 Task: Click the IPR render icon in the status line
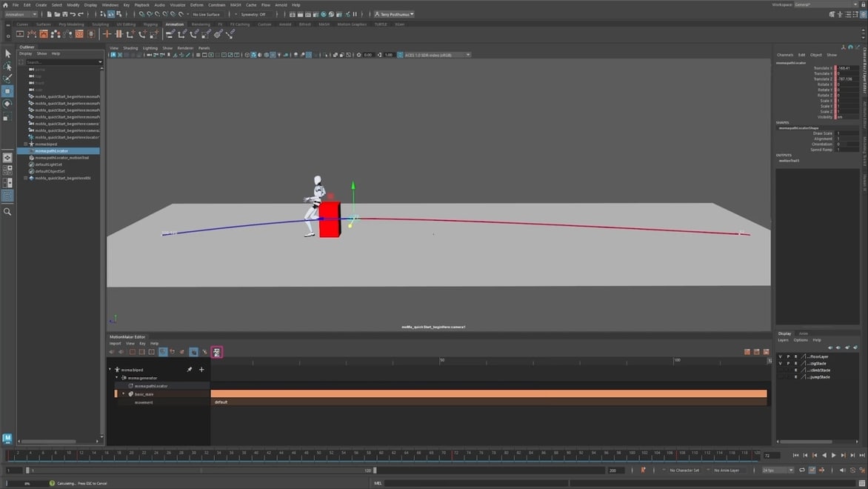[x=308, y=14]
